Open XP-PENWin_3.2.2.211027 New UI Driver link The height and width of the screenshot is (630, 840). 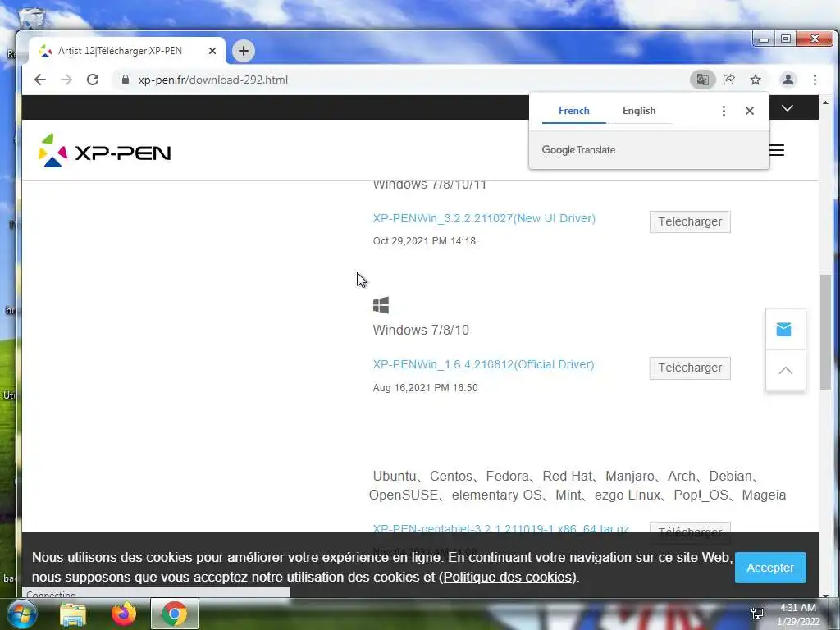pyautogui.click(x=484, y=218)
